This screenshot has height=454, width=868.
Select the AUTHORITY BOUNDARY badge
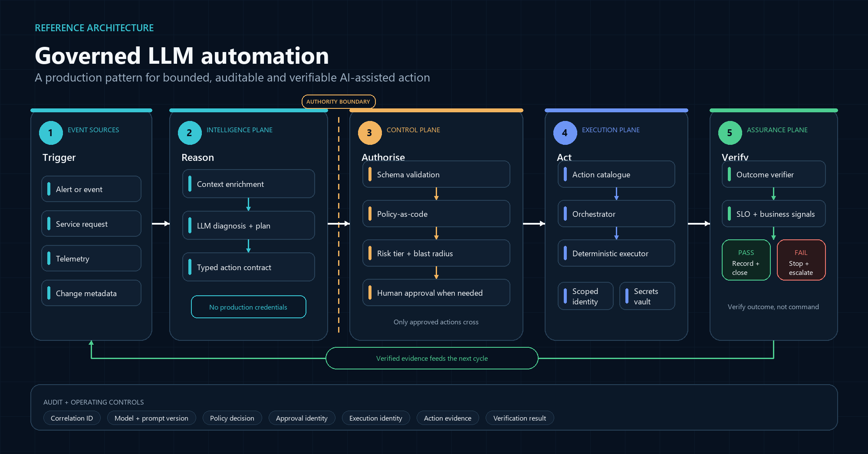point(339,101)
